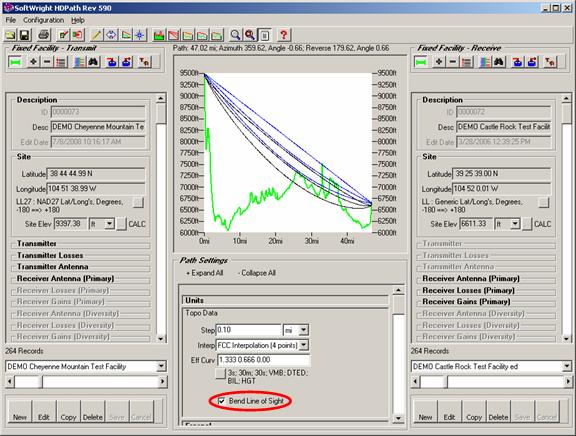Click the Receive Longitude field

(502, 189)
